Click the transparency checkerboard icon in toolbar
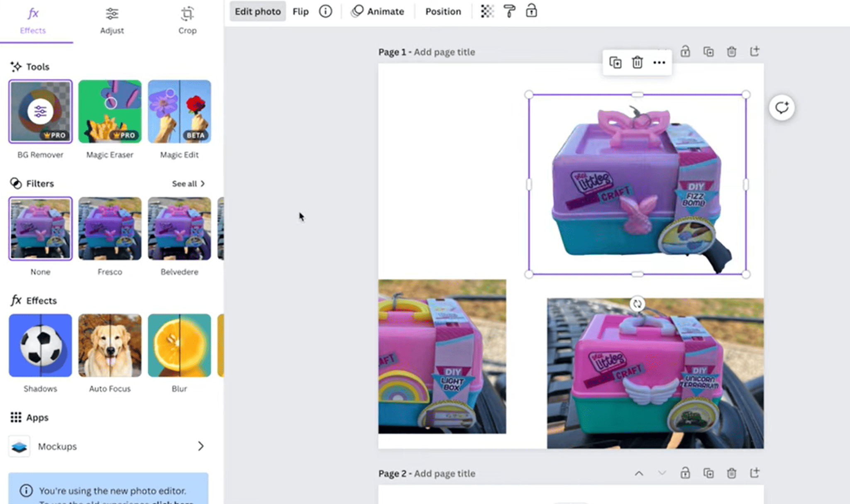 click(x=487, y=11)
